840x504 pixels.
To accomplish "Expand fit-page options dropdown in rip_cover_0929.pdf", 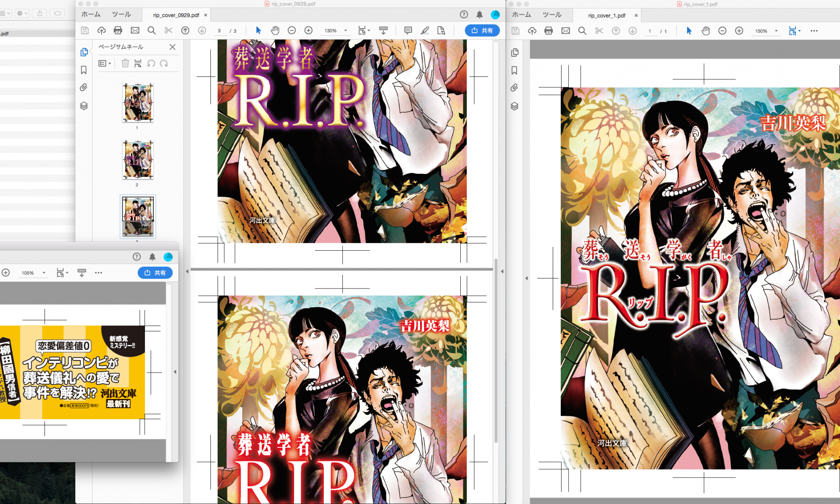I will point(369,30).
